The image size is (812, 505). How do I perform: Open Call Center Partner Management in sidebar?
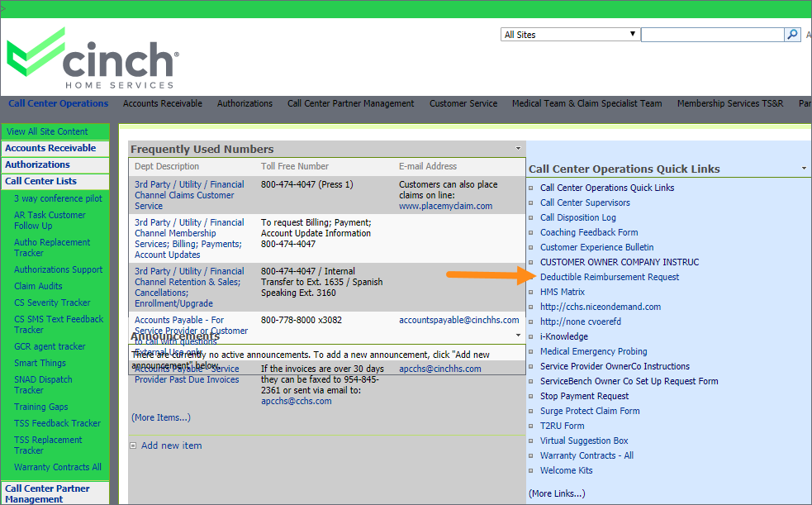tap(47, 493)
